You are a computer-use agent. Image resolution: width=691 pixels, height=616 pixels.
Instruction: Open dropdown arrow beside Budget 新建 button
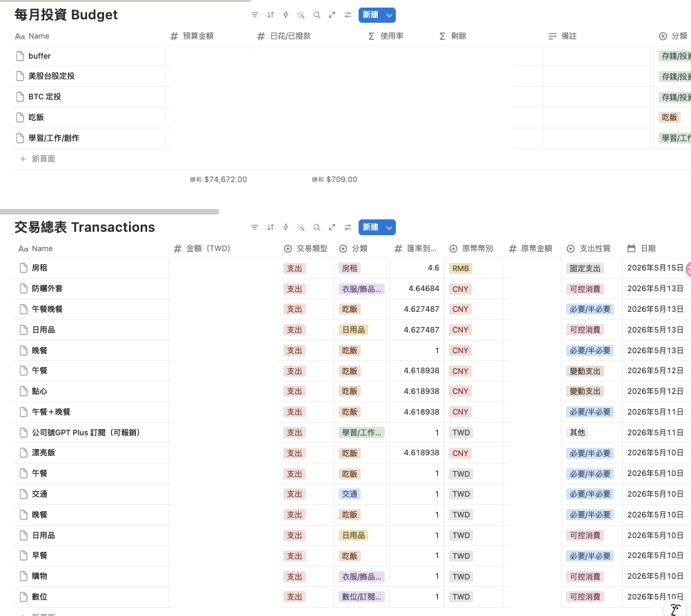coord(389,15)
